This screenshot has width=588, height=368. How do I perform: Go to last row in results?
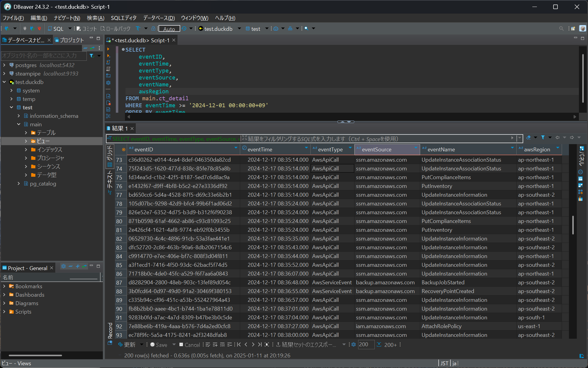click(x=260, y=345)
